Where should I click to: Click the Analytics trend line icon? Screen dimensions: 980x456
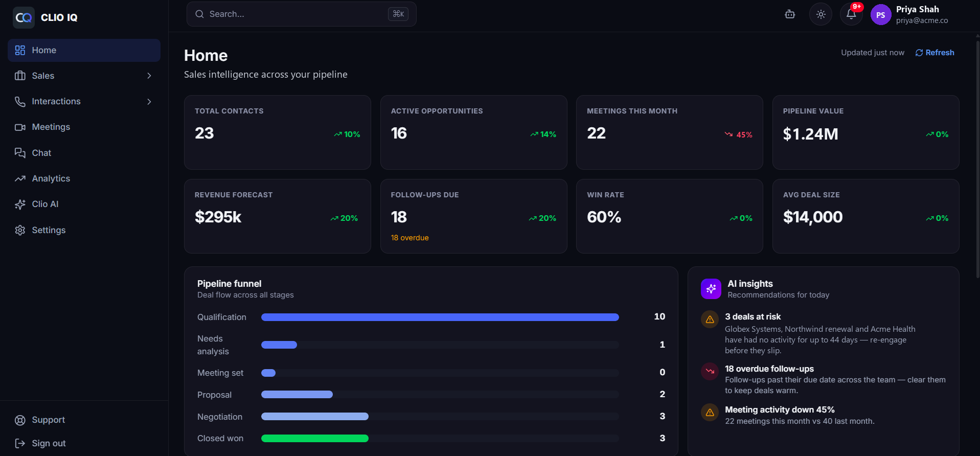pyautogui.click(x=20, y=178)
